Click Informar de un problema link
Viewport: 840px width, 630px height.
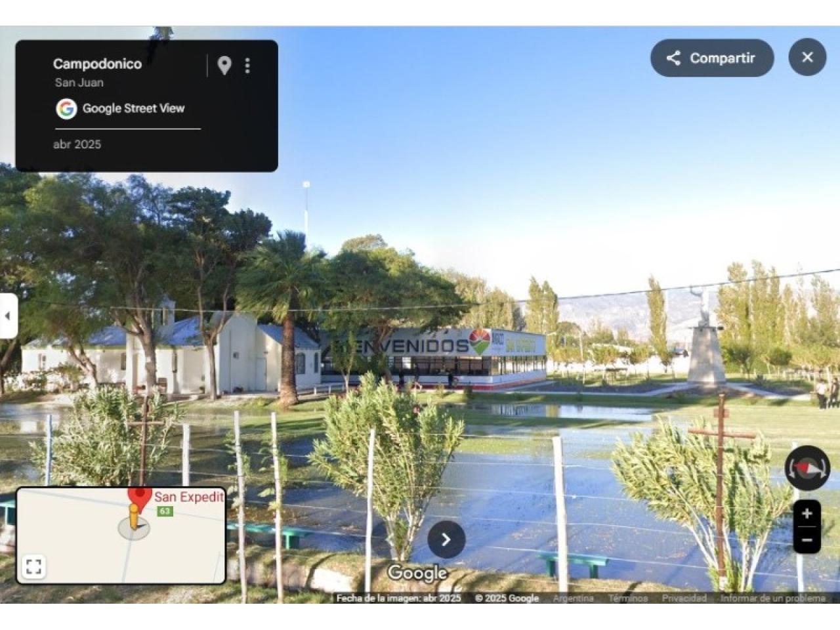point(772,598)
